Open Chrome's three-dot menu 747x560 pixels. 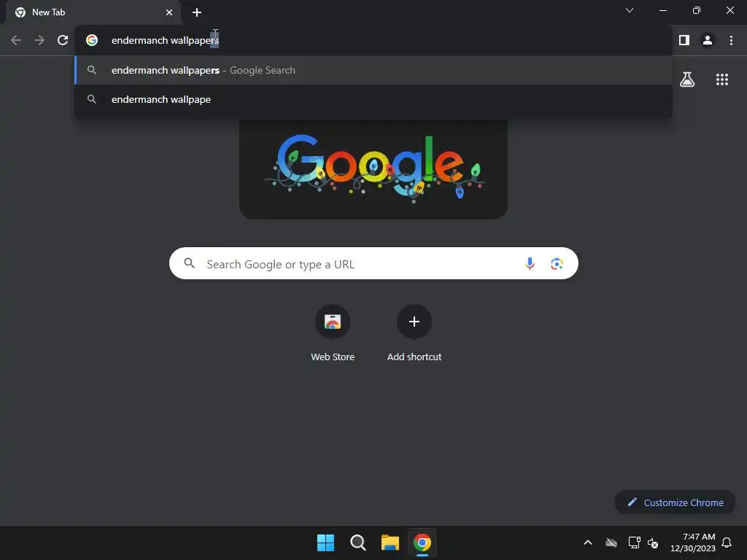(731, 41)
